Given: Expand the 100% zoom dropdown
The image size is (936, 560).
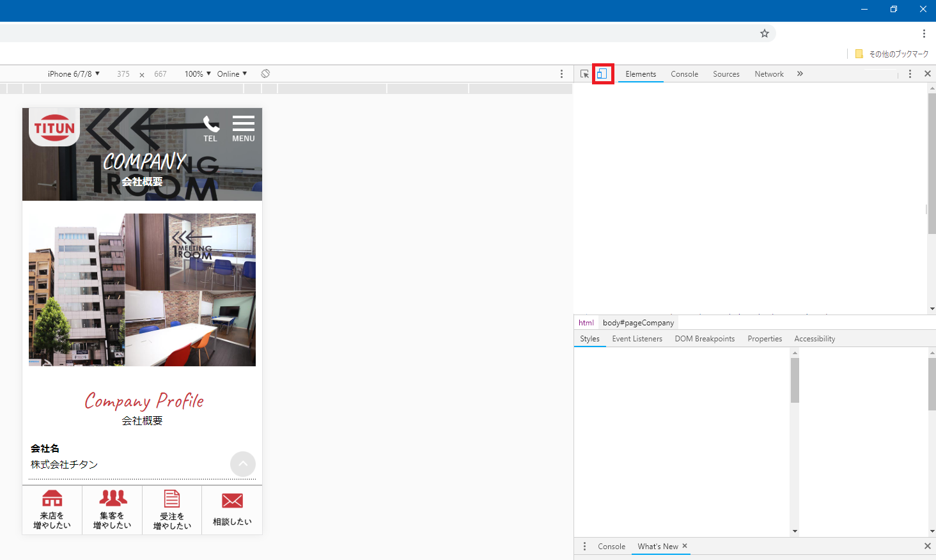Looking at the screenshot, I should pos(198,74).
